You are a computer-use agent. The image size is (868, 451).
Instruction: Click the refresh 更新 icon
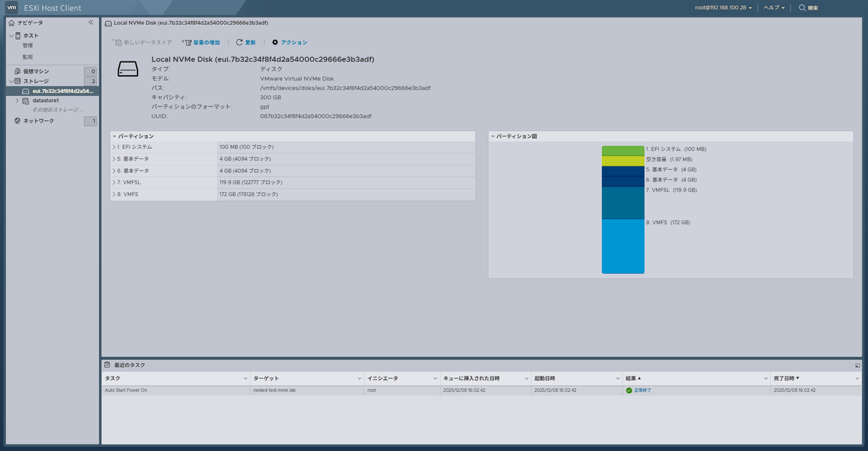(239, 43)
